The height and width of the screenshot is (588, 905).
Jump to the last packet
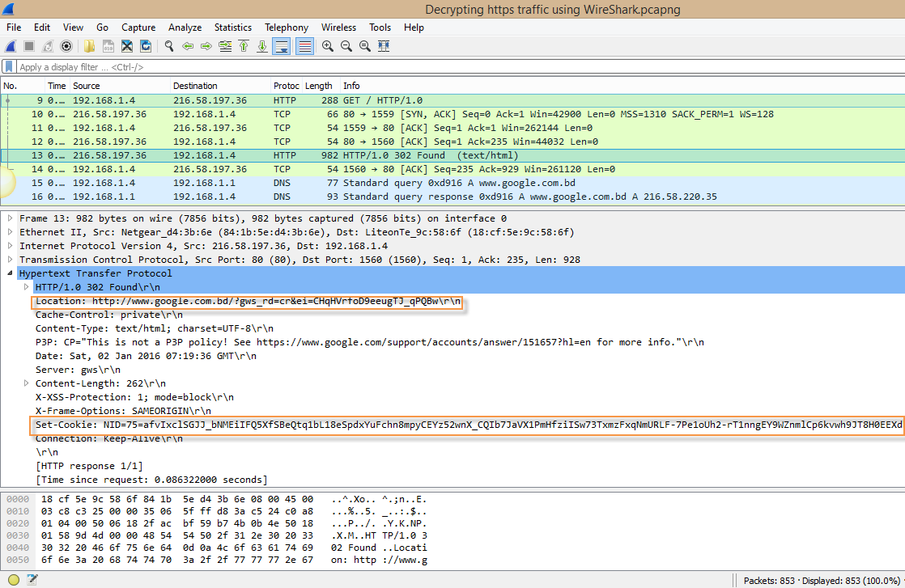point(262,46)
